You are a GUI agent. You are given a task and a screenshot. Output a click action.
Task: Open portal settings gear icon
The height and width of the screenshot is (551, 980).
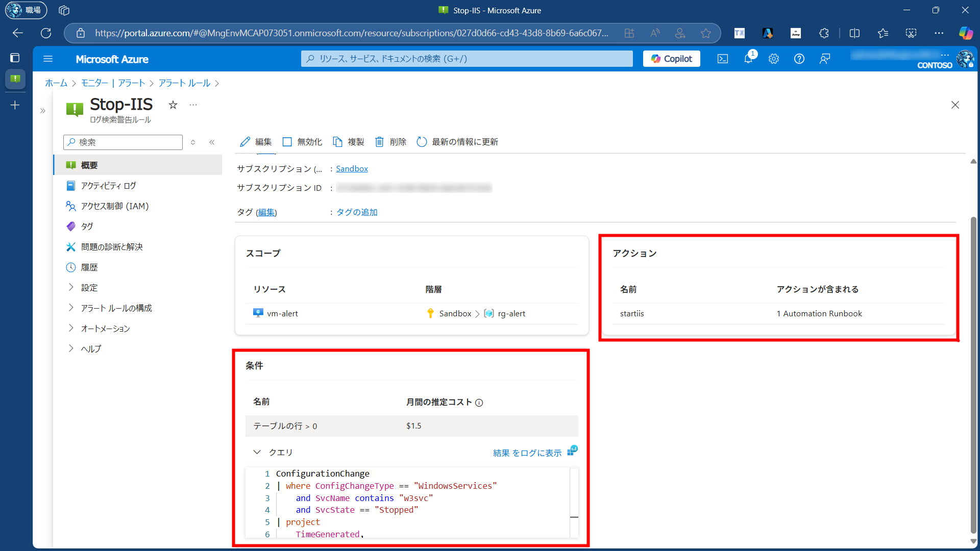point(774,59)
